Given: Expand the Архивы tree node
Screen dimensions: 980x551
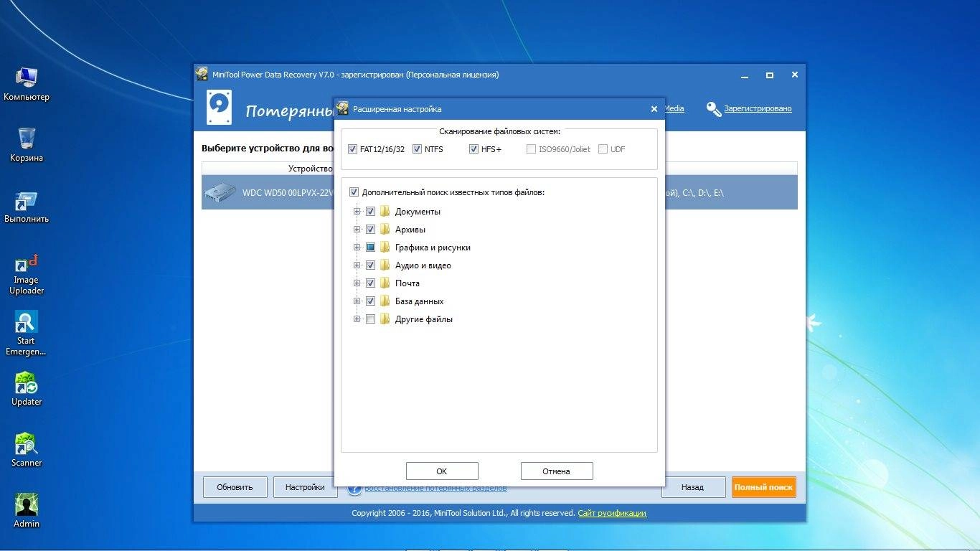Looking at the screenshot, I should point(357,230).
